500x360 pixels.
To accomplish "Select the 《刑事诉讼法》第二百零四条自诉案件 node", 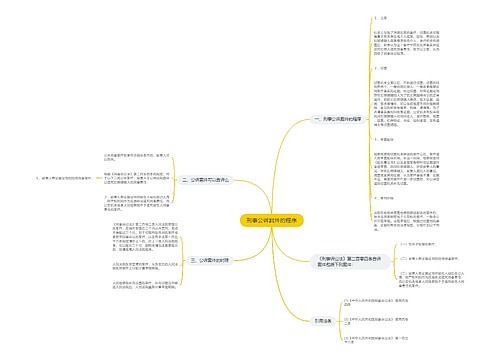I will pos(350,262).
